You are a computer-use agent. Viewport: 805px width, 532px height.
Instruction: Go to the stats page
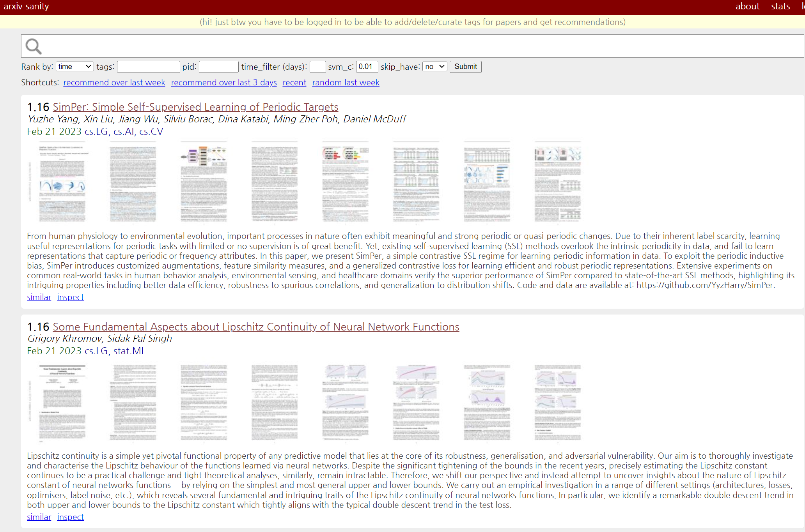[x=780, y=7]
